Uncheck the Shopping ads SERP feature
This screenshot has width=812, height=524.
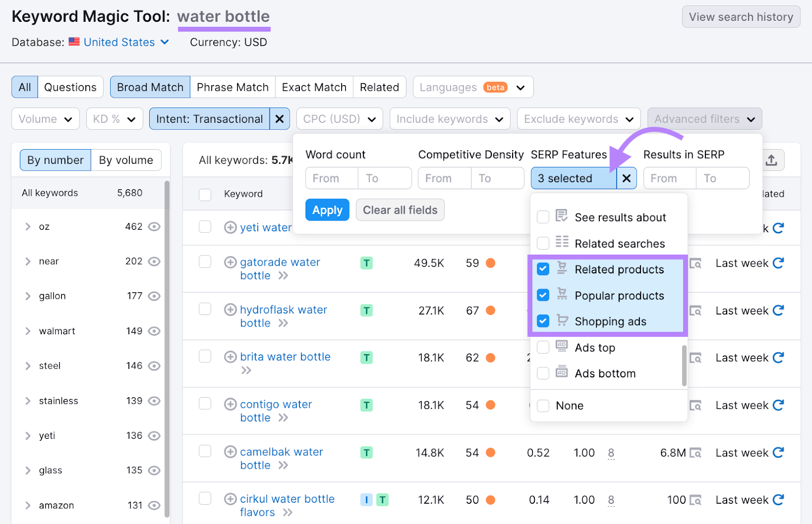[543, 321]
